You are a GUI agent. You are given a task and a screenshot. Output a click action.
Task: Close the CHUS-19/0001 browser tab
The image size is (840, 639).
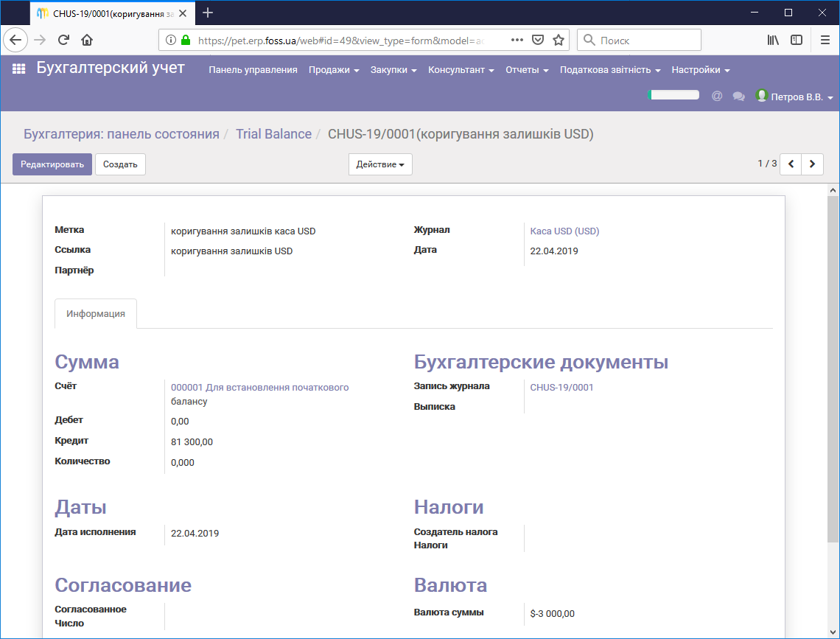pos(183,13)
